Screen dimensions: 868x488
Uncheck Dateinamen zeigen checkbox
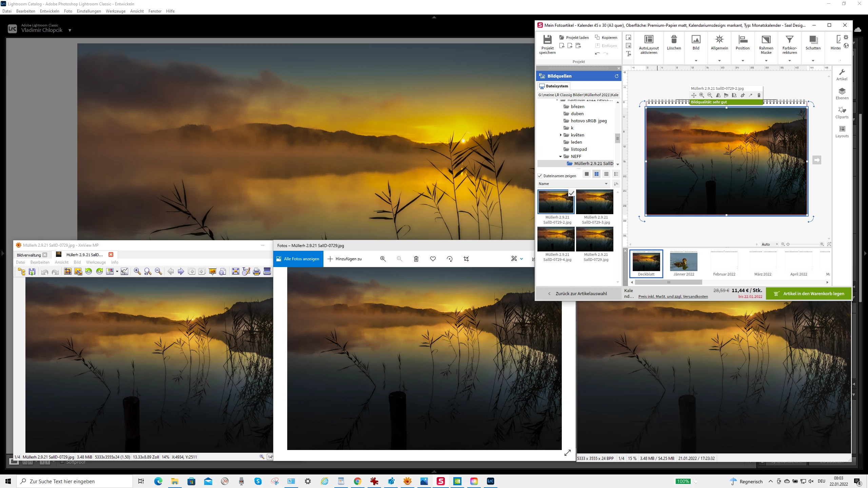click(540, 176)
